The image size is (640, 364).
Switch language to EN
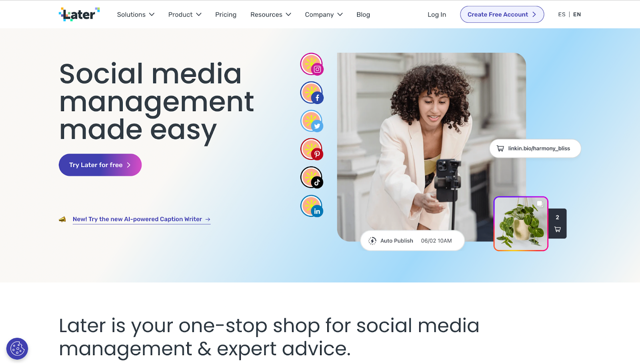coord(577,14)
